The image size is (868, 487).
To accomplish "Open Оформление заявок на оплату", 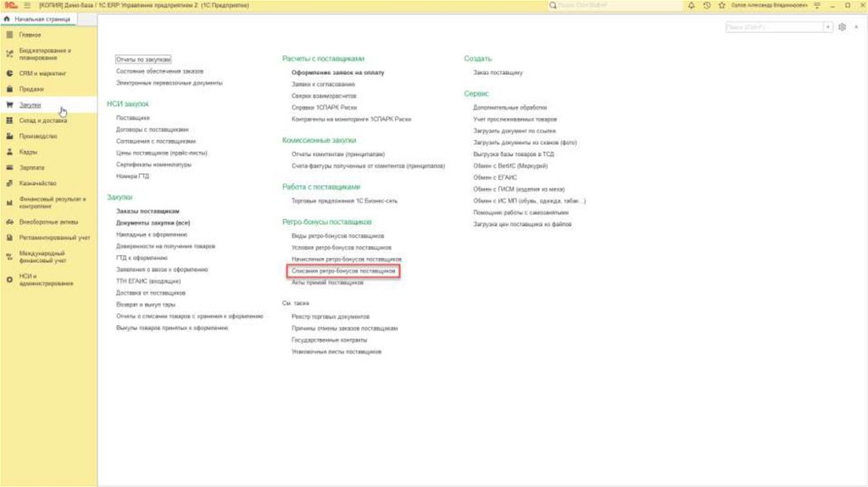I will point(337,73).
